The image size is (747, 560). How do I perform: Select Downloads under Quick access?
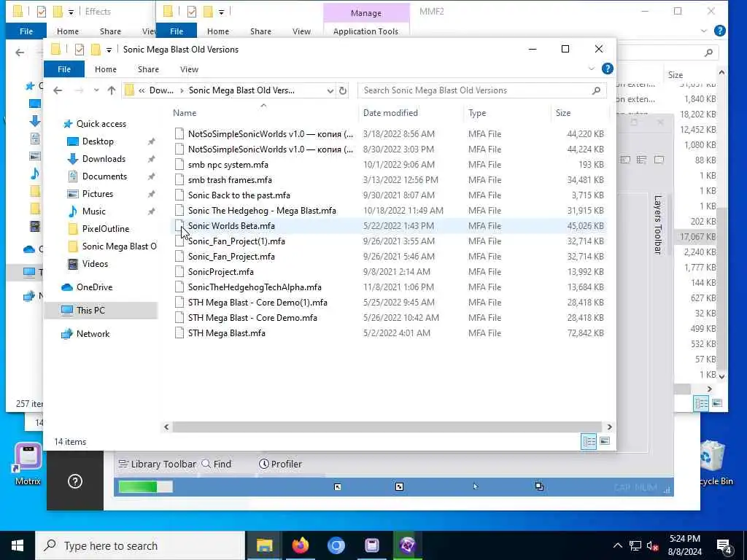[104, 159]
